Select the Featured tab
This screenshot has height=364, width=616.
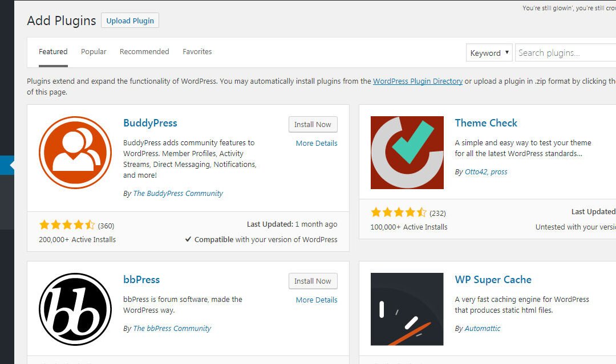click(x=53, y=52)
